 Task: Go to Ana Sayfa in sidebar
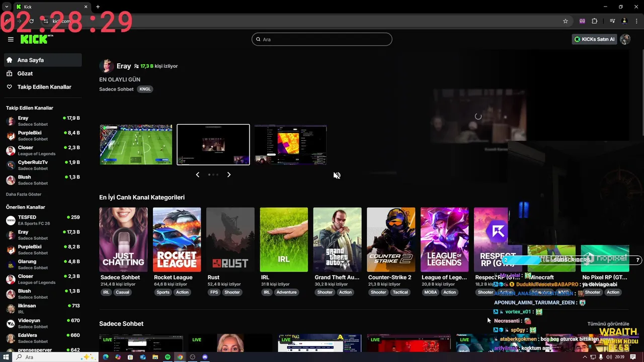(x=43, y=60)
